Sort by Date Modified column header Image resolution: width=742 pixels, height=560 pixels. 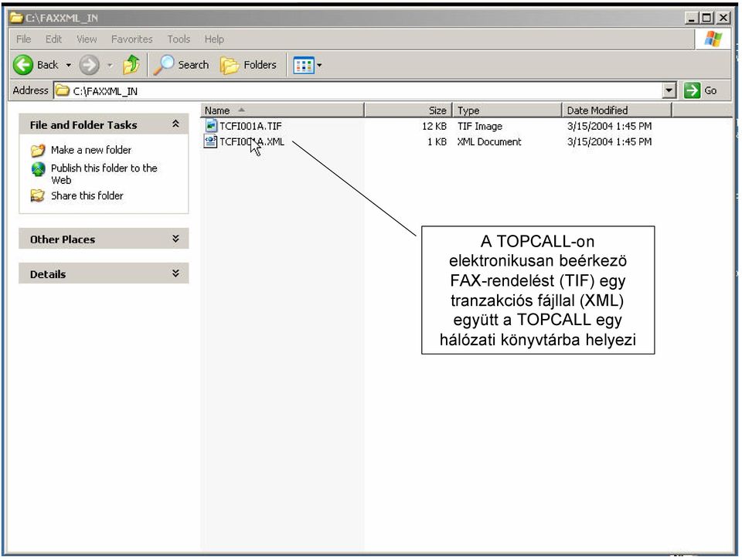pyautogui.click(x=617, y=110)
